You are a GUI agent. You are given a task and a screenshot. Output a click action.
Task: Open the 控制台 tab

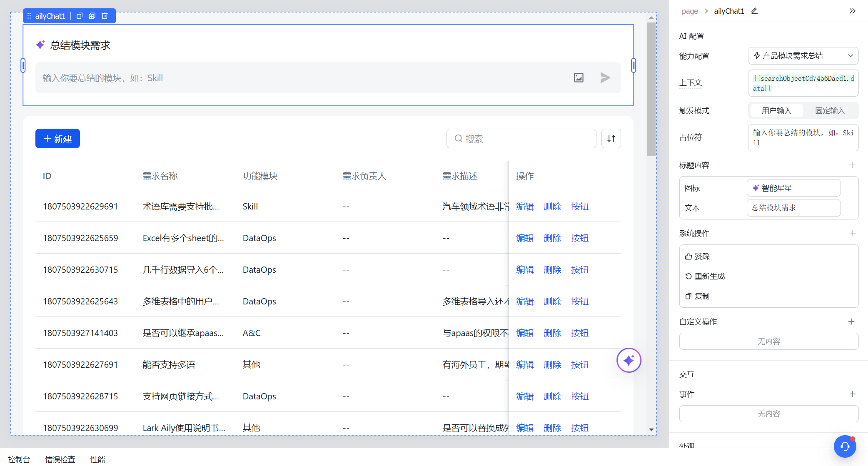(19, 459)
